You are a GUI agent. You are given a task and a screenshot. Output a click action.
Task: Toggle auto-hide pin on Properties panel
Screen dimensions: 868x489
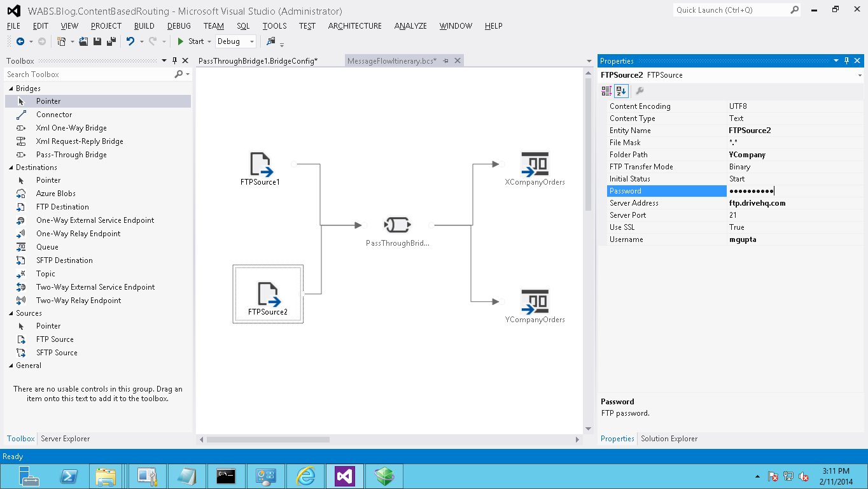[x=846, y=61]
